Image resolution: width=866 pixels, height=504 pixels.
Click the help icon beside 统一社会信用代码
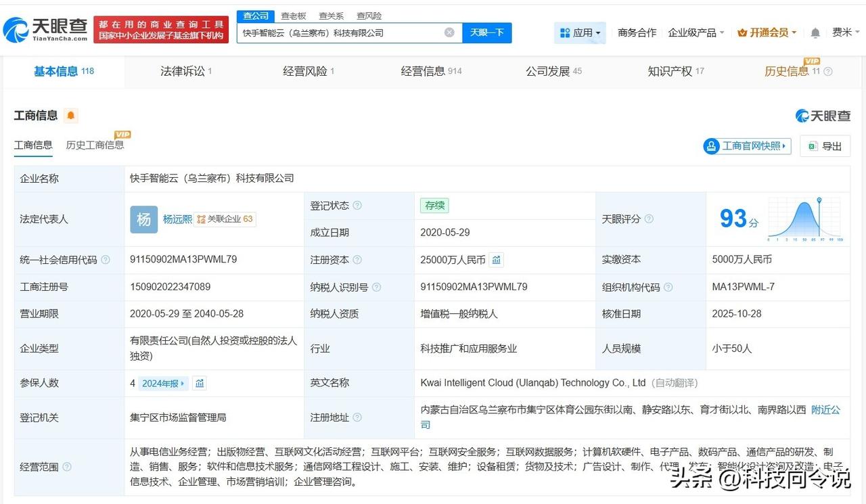click(106, 260)
